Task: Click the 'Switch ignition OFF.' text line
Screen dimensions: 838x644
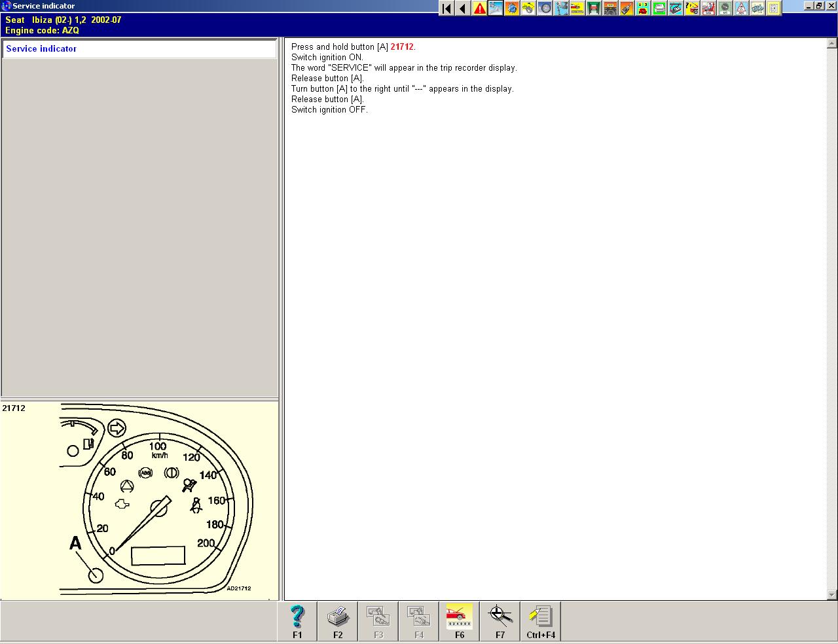Action: (329, 110)
